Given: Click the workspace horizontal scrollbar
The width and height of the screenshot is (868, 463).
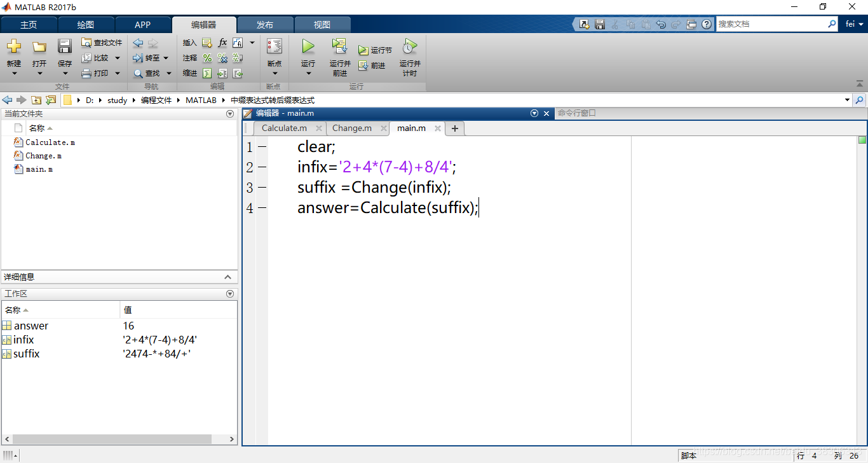Looking at the screenshot, I should click(x=112, y=439).
